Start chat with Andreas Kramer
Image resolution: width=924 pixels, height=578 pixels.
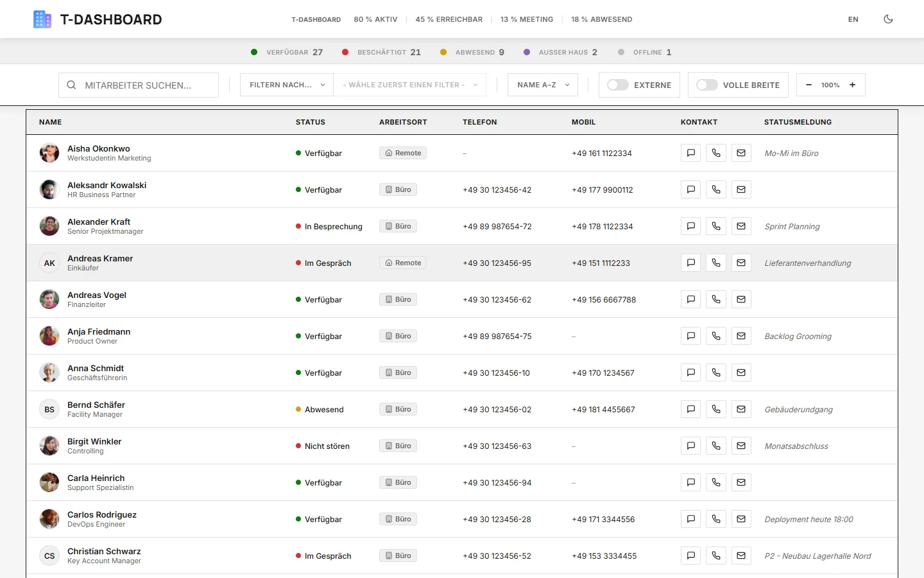[x=690, y=263]
